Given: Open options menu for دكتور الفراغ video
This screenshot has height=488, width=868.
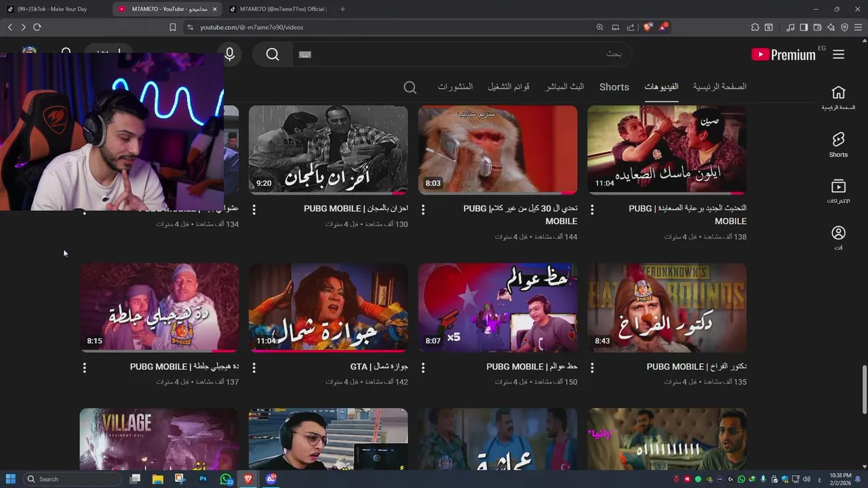Looking at the screenshot, I should click(x=592, y=367).
